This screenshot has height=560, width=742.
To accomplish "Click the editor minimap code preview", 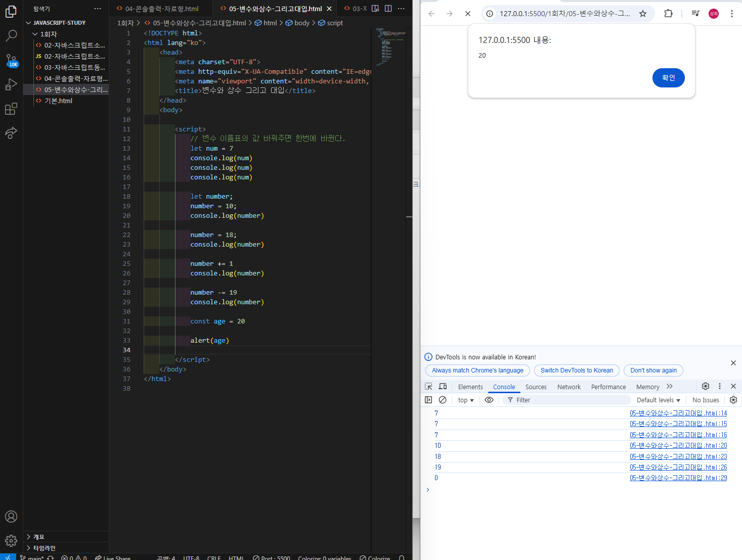I will 389,46.
